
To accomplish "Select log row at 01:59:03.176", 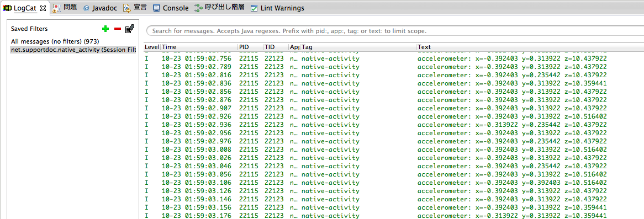I will tap(394, 215).
